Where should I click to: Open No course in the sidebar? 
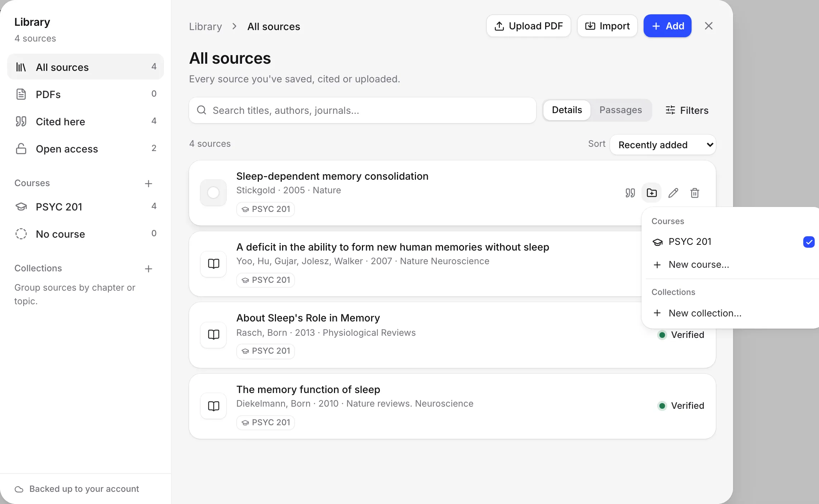86,234
